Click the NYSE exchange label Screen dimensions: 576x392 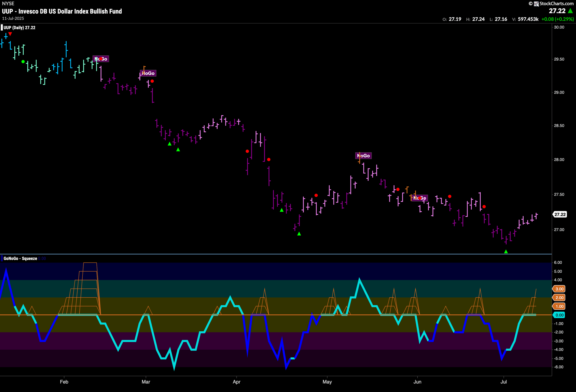point(8,3)
